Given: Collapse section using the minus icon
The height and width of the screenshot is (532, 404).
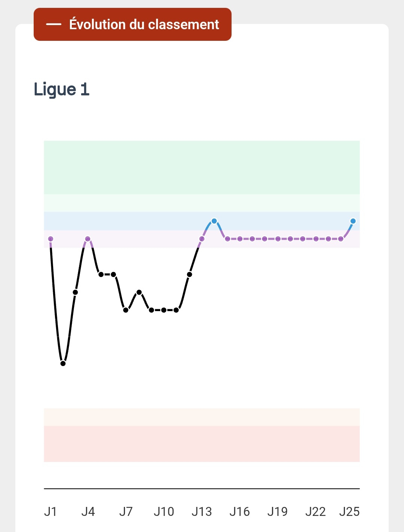Looking at the screenshot, I should (53, 25).
